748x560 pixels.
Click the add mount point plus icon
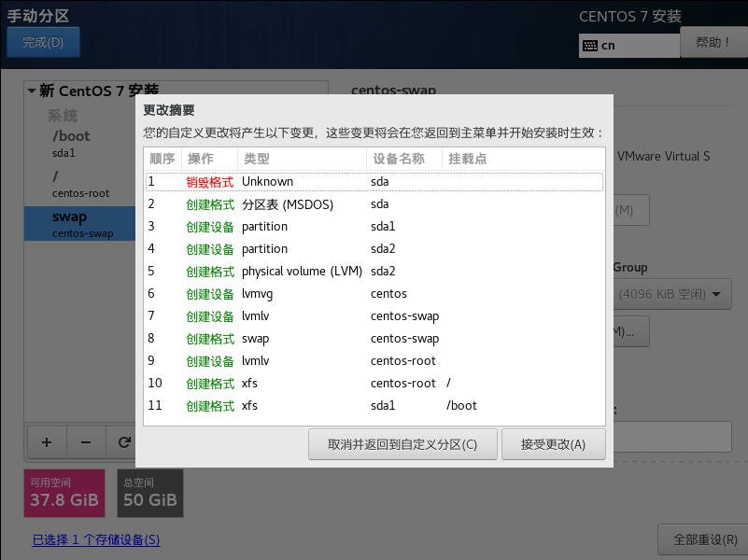pos(47,442)
